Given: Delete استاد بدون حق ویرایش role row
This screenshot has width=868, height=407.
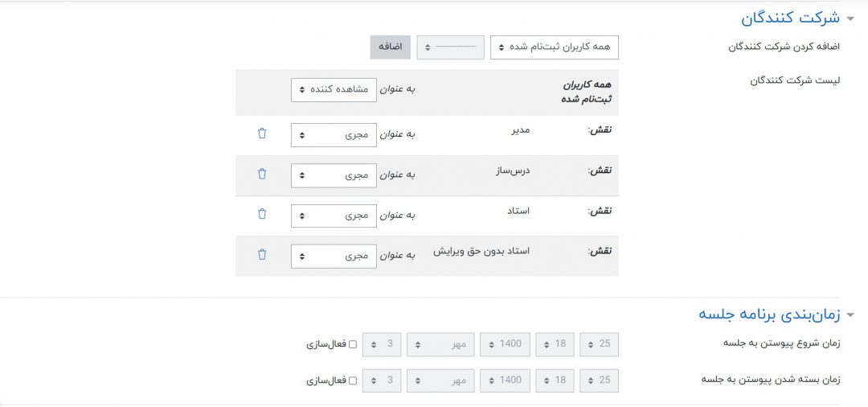Looking at the screenshot, I should (261, 254).
